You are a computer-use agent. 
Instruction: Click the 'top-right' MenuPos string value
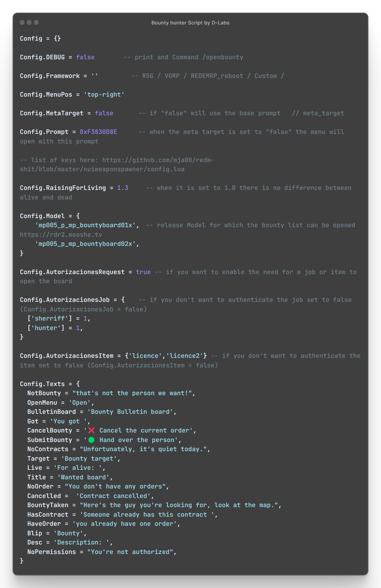(x=104, y=95)
